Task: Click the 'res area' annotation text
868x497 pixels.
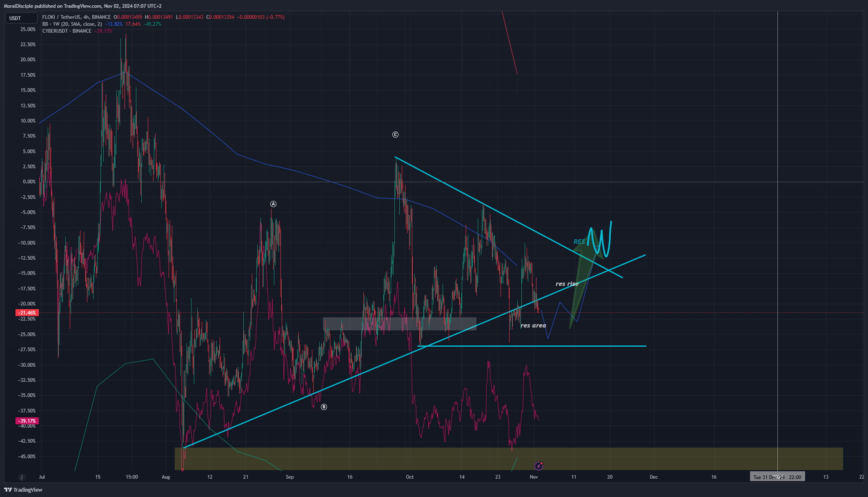Action: tap(533, 325)
